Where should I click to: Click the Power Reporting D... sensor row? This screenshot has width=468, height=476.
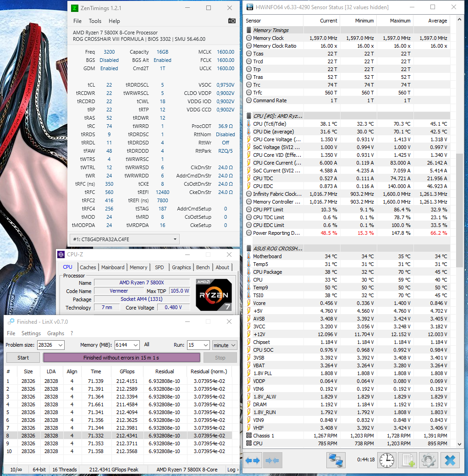click(347, 233)
